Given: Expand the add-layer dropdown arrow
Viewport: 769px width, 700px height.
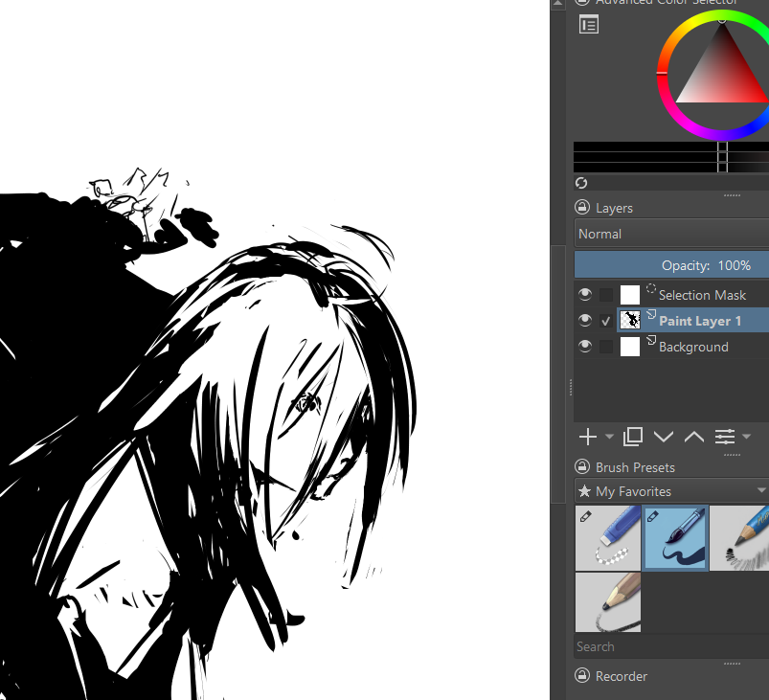Looking at the screenshot, I should [609, 436].
